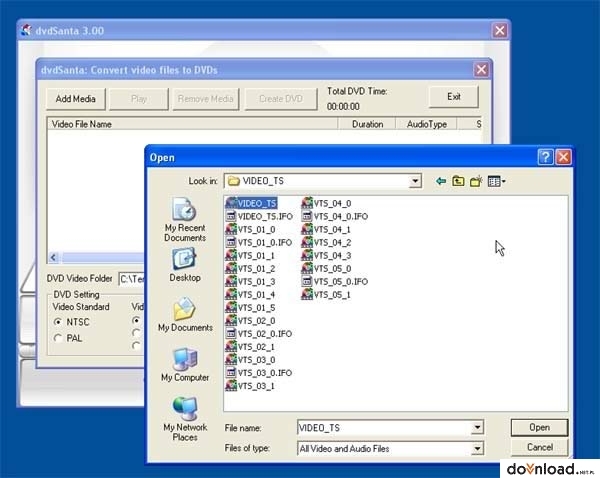Close the Open dialog with X
The height and width of the screenshot is (478, 600).
pyautogui.click(x=563, y=157)
